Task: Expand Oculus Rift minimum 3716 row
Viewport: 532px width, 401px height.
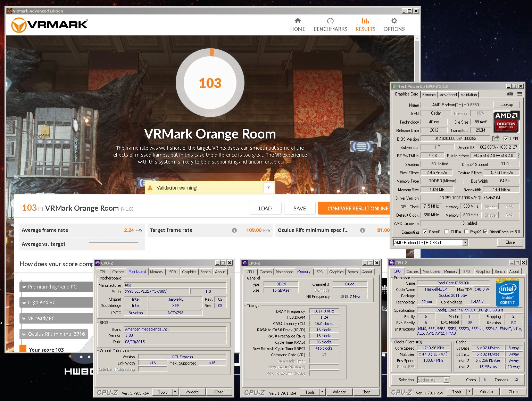Action: pyautogui.click(x=53, y=334)
